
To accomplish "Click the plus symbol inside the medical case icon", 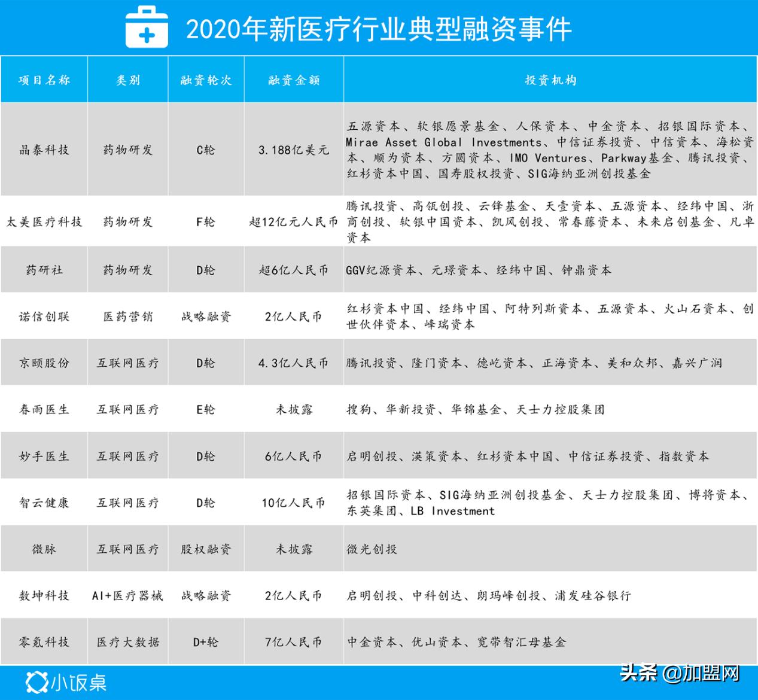I will (x=145, y=33).
